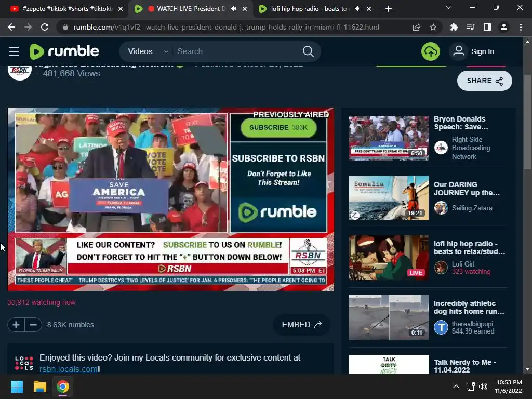The width and height of the screenshot is (532, 399).
Task: Open Our DARING JOURNEY video title
Action: (x=467, y=189)
